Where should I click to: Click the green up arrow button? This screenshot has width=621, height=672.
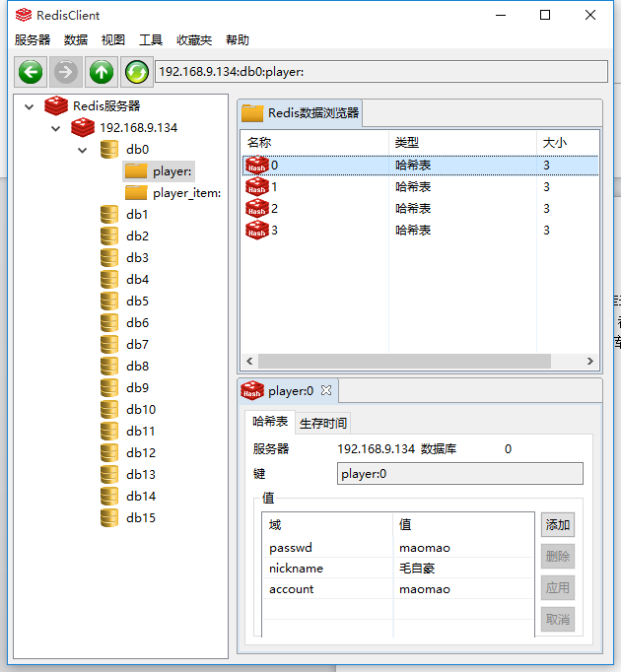pos(102,72)
